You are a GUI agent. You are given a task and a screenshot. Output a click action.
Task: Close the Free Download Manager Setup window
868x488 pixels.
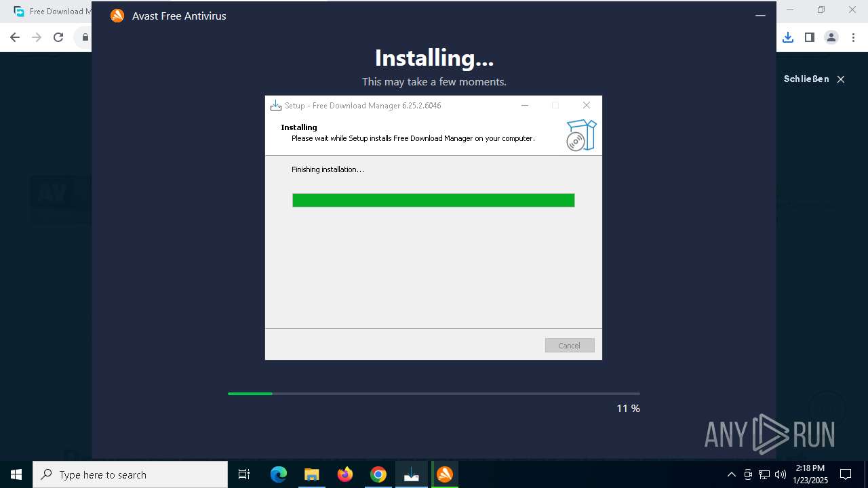click(587, 105)
